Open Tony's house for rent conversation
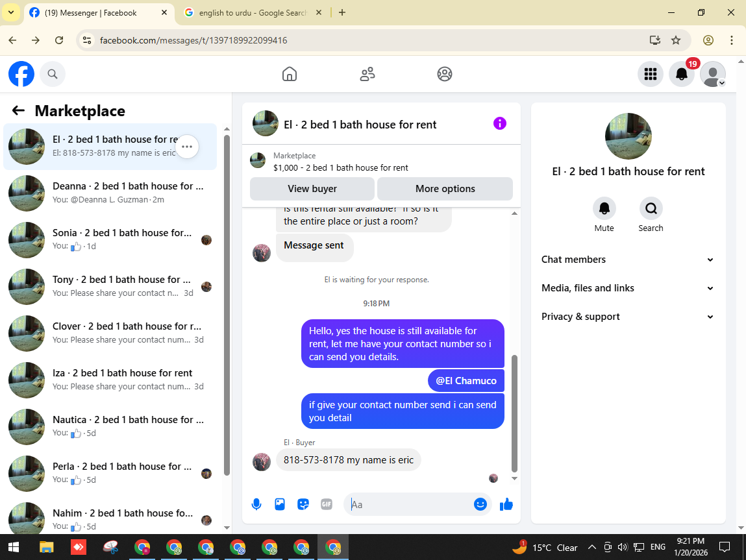Screen dimensions: 746x560 (110, 286)
